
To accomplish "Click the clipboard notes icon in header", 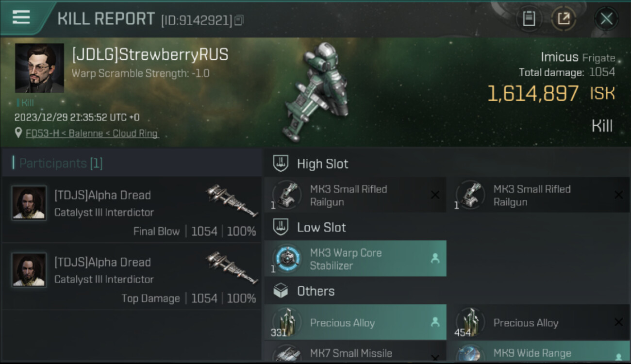I will pos(529,19).
